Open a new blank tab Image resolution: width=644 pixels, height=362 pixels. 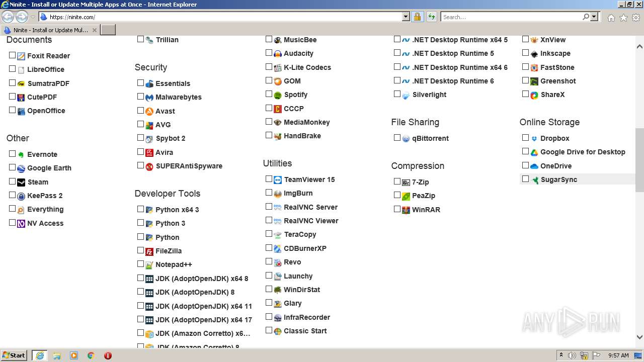click(108, 30)
